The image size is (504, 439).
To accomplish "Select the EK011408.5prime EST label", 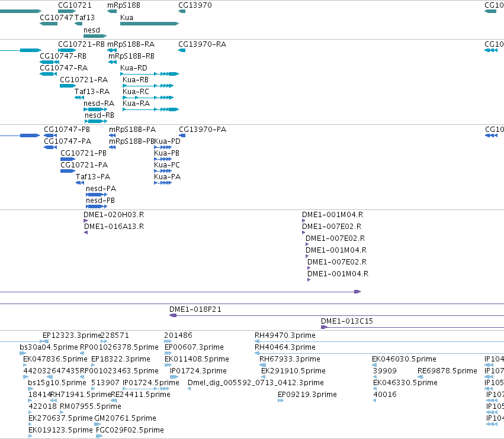I will click(x=197, y=359).
